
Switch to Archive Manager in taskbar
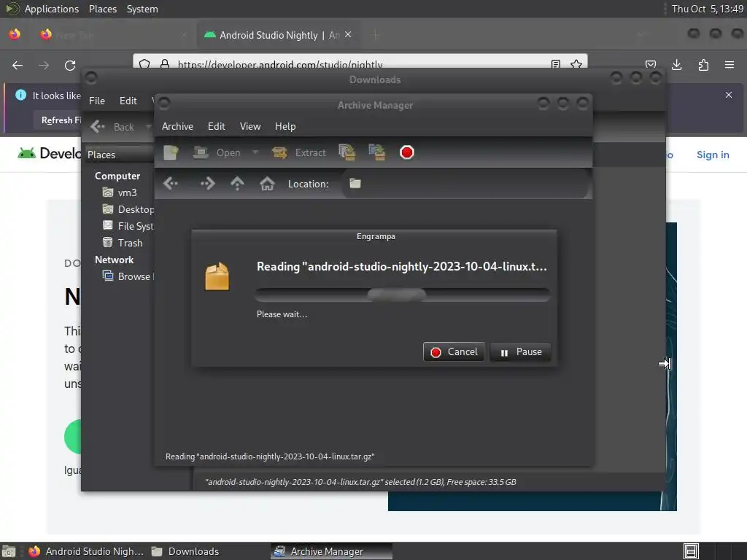332,551
